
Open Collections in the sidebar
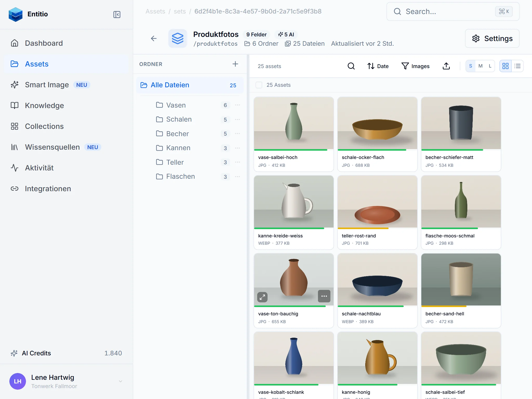click(66, 126)
